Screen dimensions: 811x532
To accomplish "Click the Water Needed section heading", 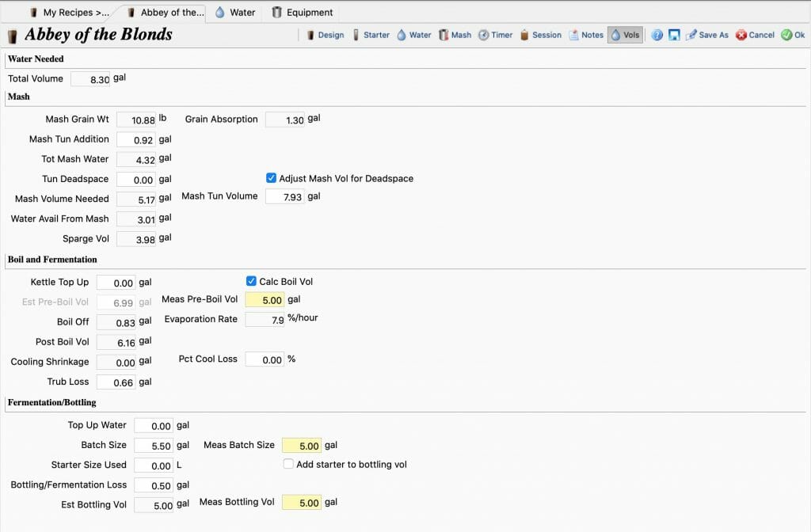I will (x=36, y=59).
